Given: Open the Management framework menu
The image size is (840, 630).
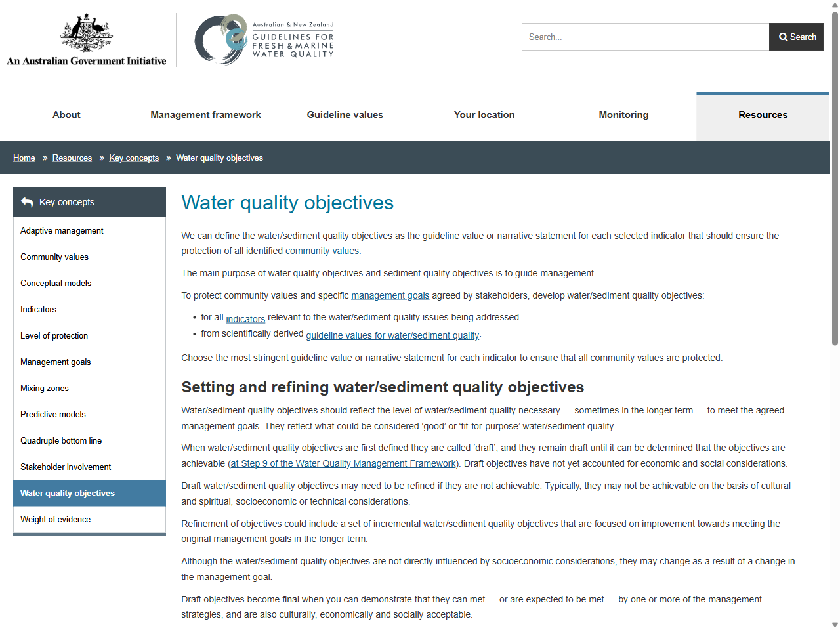Looking at the screenshot, I should pyautogui.click(x=205, y=115).
